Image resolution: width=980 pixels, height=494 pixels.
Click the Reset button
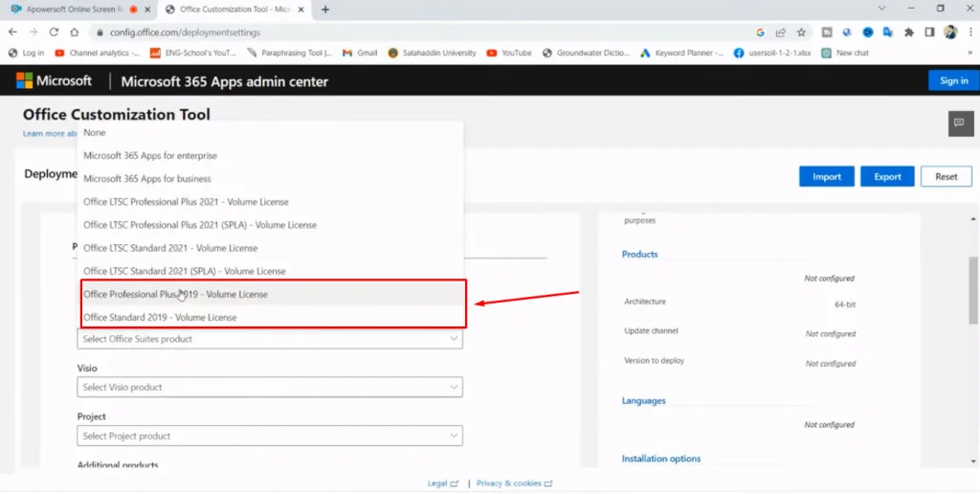click(947, 176)
